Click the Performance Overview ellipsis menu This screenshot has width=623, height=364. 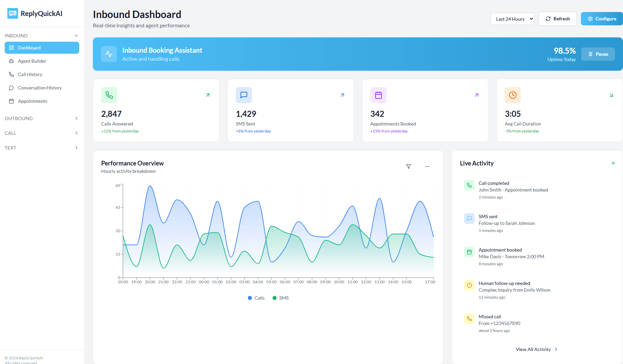[427, 166]
